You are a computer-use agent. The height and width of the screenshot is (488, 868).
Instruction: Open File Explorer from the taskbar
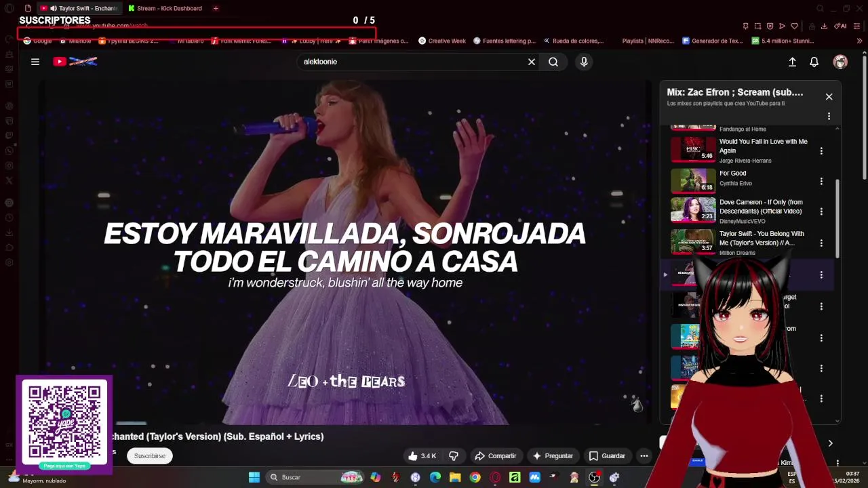(455, 477)
